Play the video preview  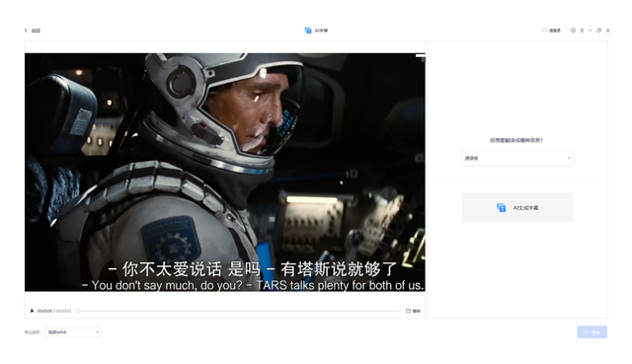coord(32,311)
